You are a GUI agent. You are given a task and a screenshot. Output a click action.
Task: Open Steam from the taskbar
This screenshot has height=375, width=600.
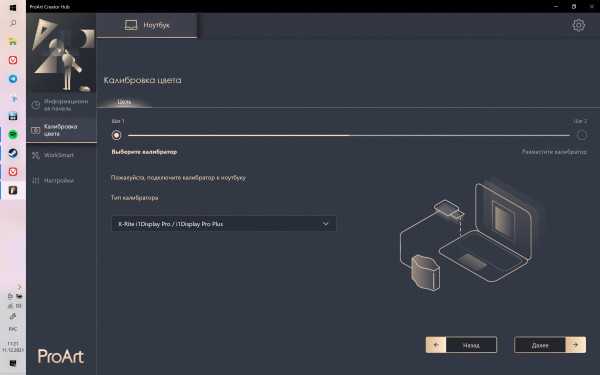[13, 153]
